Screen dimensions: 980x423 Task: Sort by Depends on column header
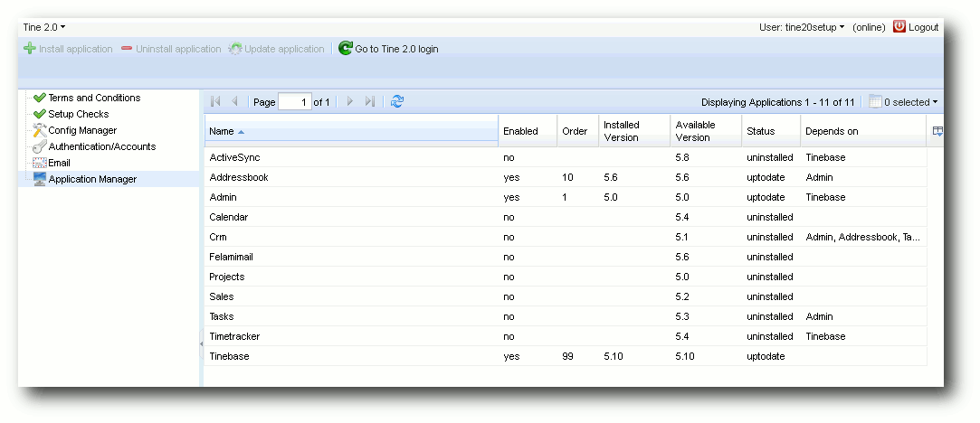(863, 131)
